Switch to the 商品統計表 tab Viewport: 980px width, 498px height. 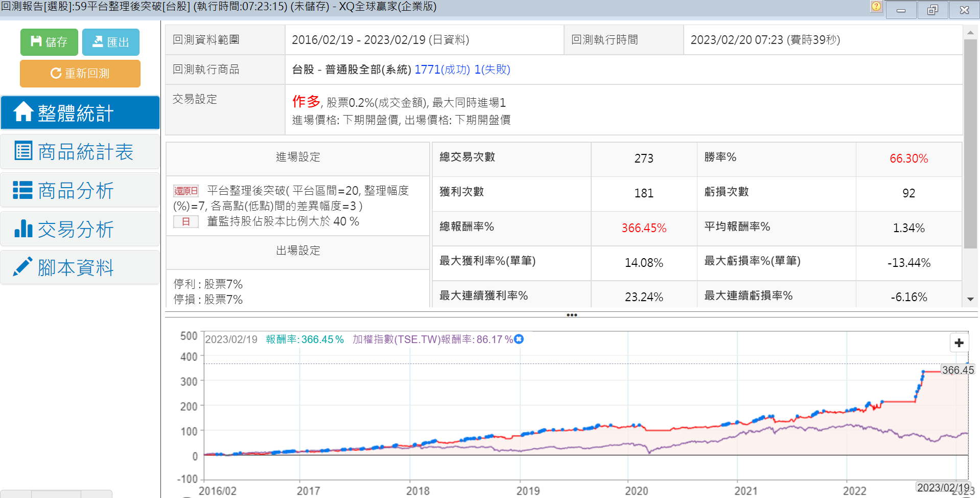(x=80, y=152)
